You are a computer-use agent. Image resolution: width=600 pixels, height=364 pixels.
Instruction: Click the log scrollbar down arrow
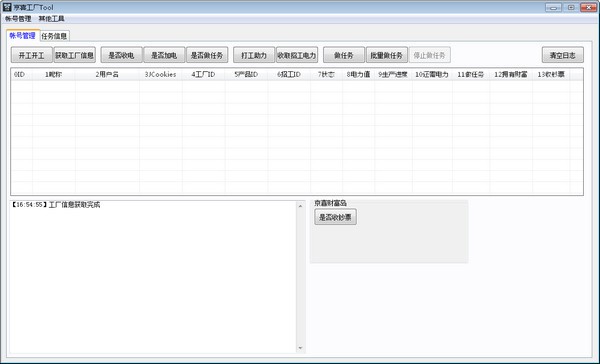300,348
